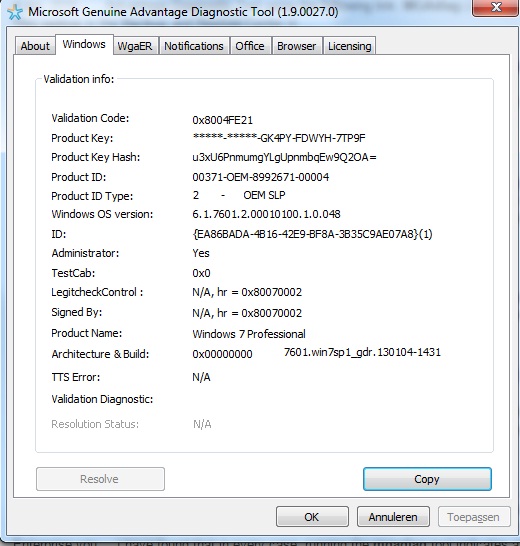Click the star icon in title bar

pos(15,12)
